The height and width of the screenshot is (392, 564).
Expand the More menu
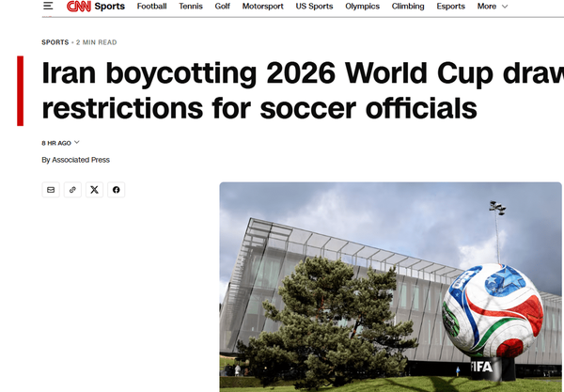point(492,7)
